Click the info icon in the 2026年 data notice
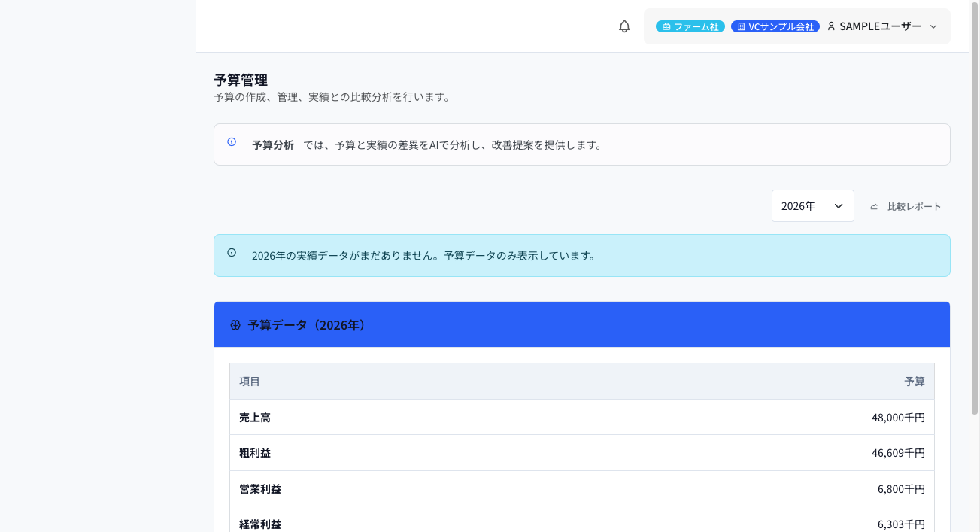The image size is (980, 532). (x=231, y=254)
